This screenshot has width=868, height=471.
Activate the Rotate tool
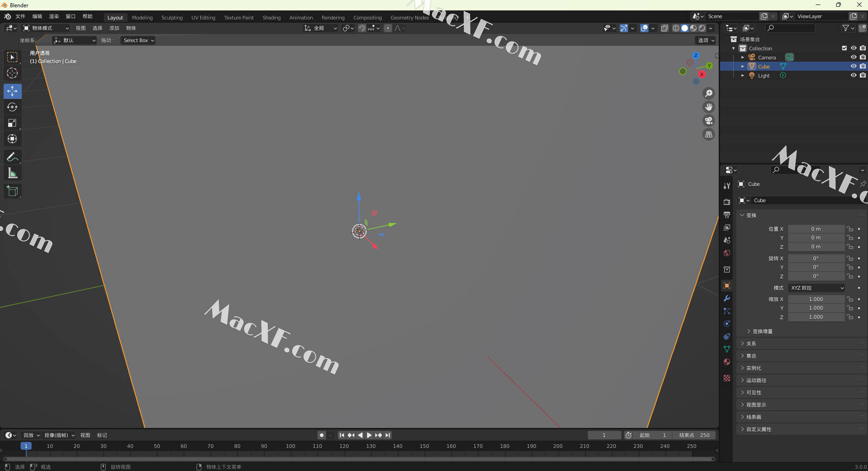(x=12, y=107)
